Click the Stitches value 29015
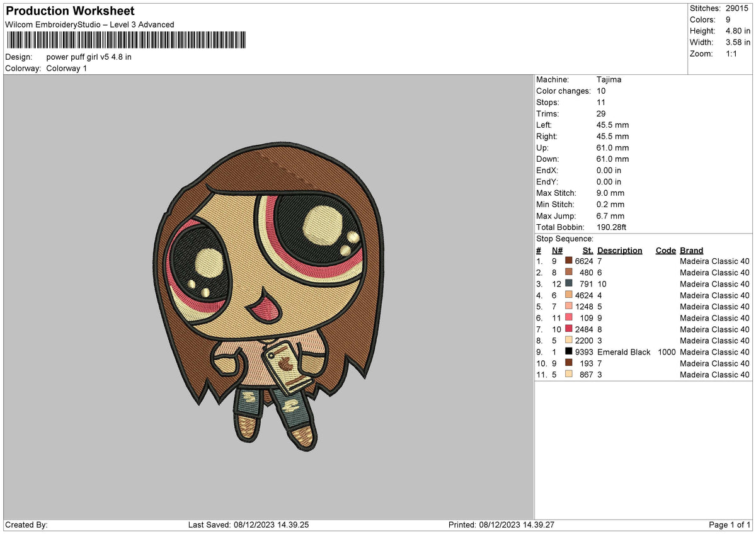Image resolution: width=756 pixels, height=534 pixels. [x=736, y=8]
